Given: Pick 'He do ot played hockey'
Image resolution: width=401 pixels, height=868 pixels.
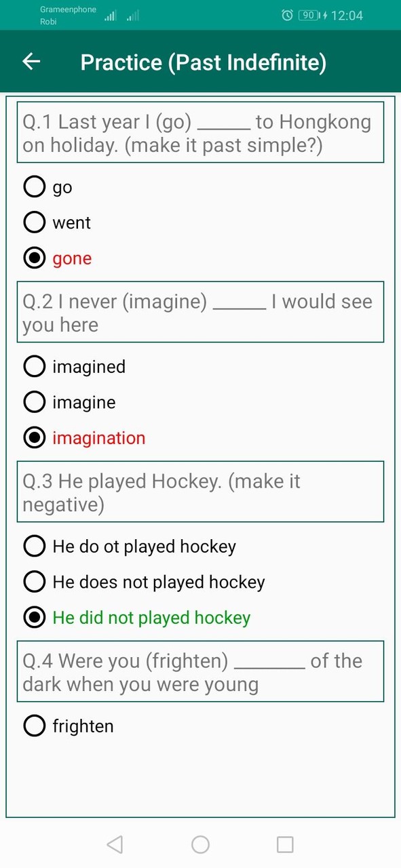Looking at the screenshot, I should (x=34, y=546).
